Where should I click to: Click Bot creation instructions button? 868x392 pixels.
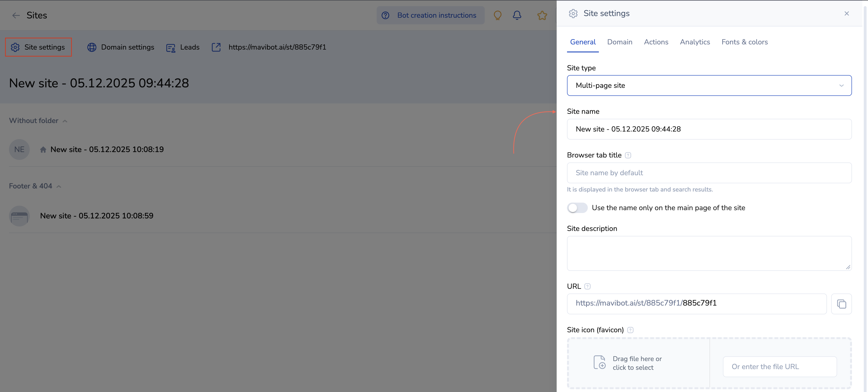point(430,16)
